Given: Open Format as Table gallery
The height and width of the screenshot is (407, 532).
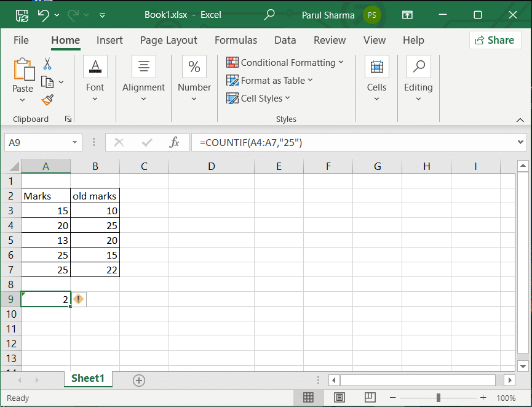Looking at the screenshot, I should [269, 81].
